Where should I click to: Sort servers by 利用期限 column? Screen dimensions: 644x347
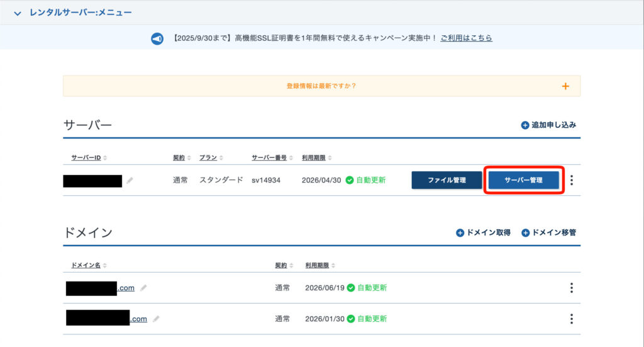tap(317, 157)
